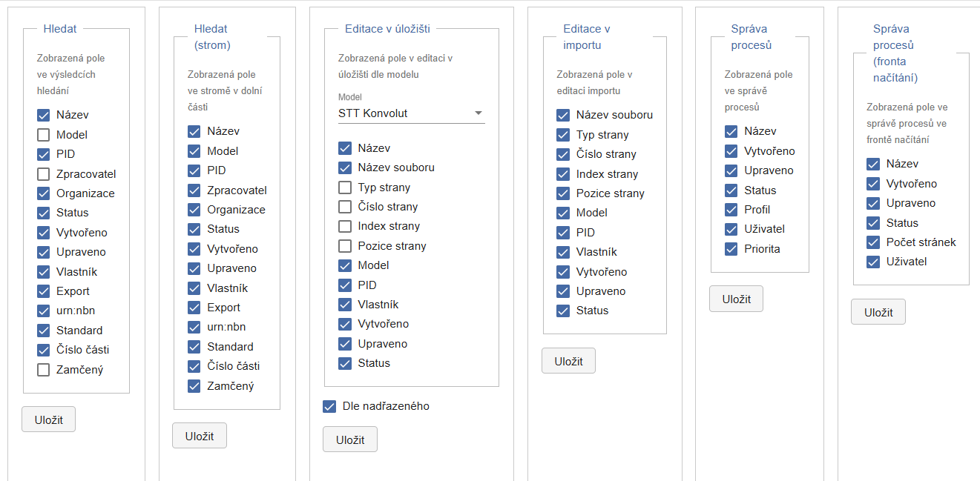The height and width of the screenshot is (481, 980).
Task: Click Uložit under Editace v úložišti
Action: [x=349, y=439]
